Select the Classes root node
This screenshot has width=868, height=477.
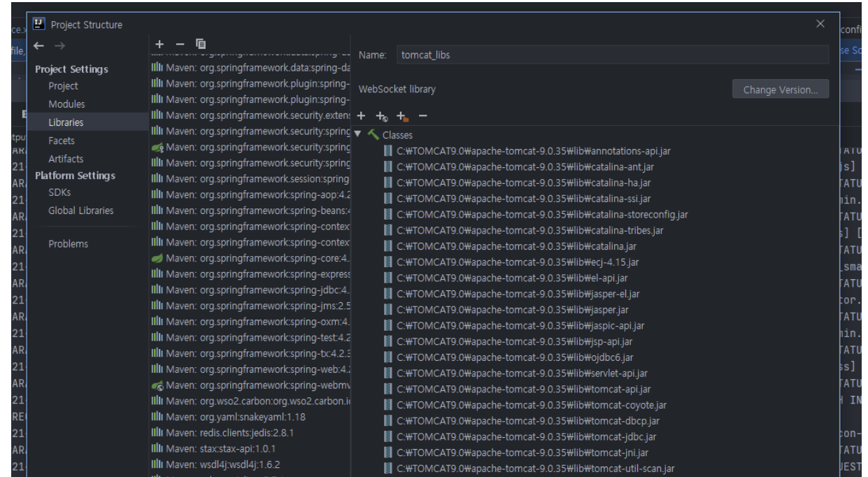(397, 134)
